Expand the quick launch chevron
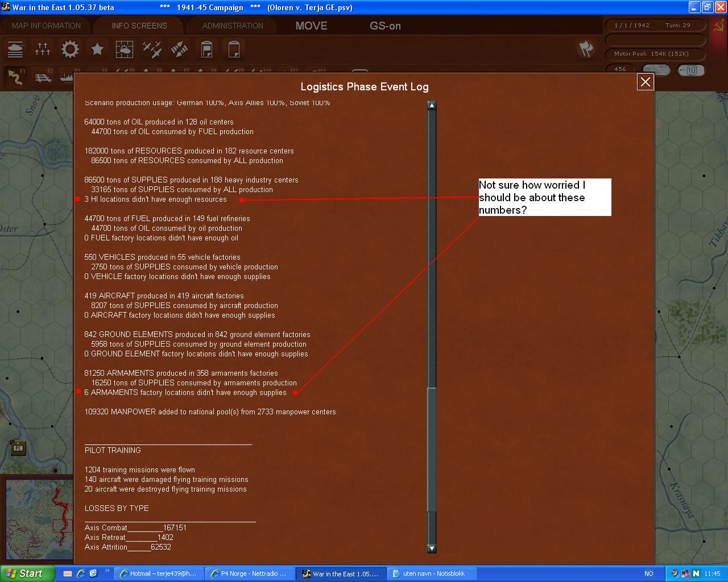 click(x=106, y=569)
